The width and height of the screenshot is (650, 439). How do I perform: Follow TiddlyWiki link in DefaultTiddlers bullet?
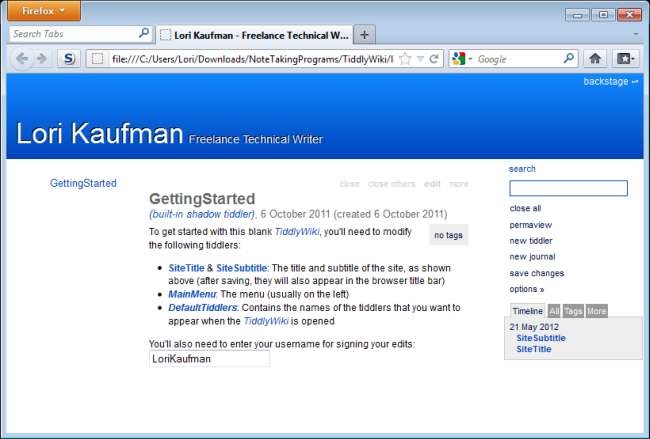click(x=266, y=321)
